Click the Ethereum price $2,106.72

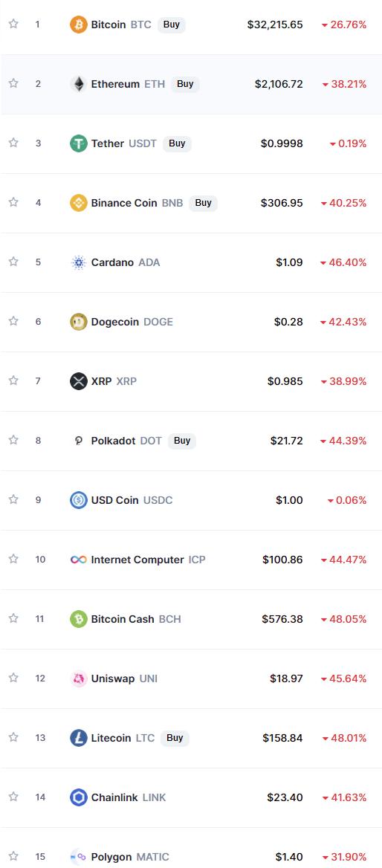click(279, 84)
